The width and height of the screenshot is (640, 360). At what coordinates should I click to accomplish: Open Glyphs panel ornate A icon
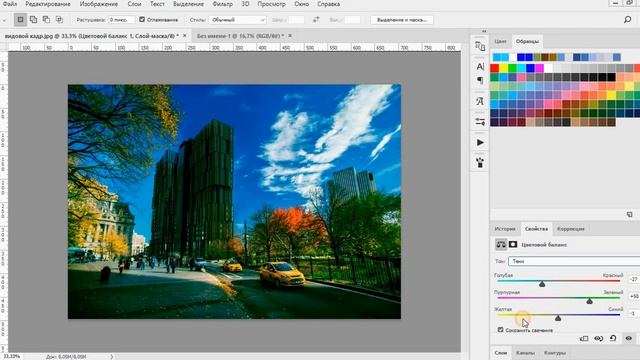coord(480,101)
